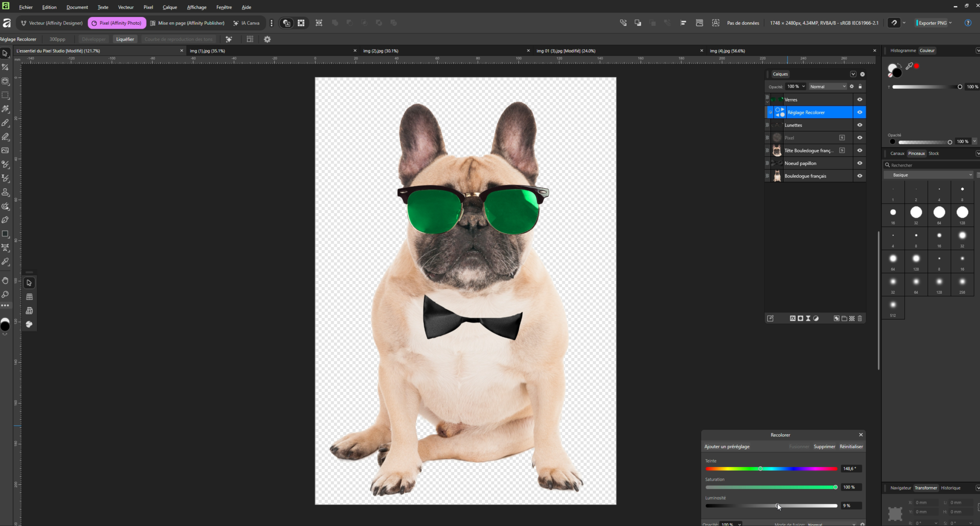Select the Hand pan tool
The width and height of the screenshot is (980, 526).
(5, 281)
